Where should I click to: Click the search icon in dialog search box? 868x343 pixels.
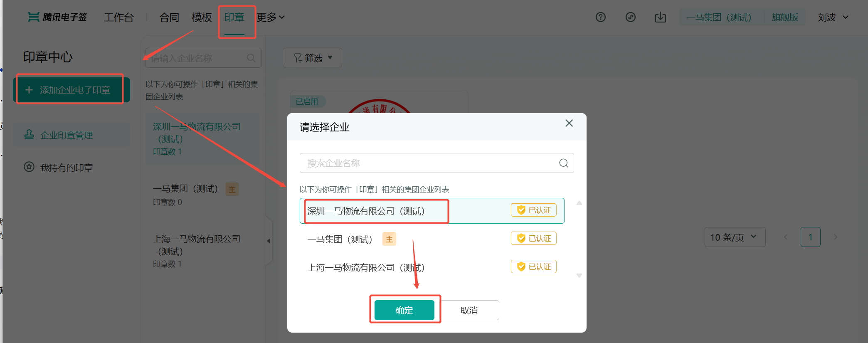[x=563, y=163]
